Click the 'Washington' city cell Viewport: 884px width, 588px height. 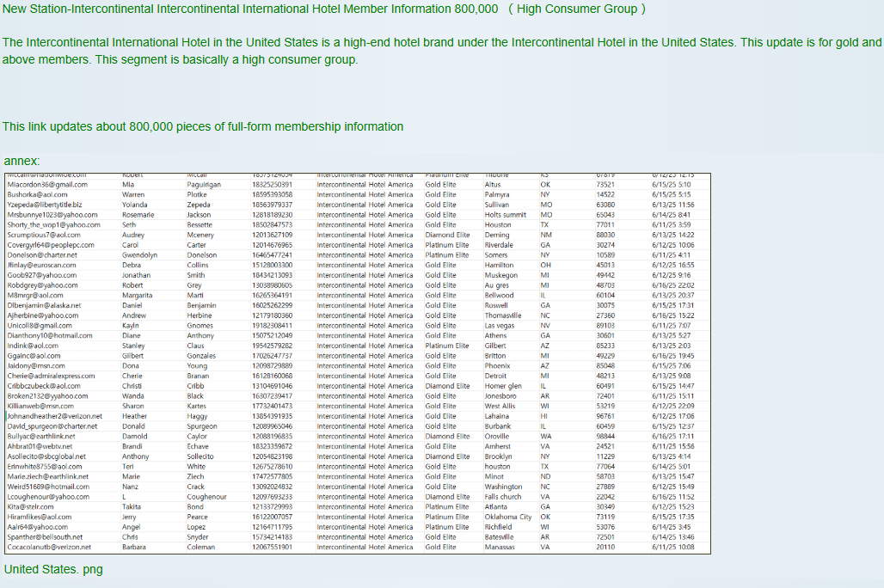click(503, 487)
